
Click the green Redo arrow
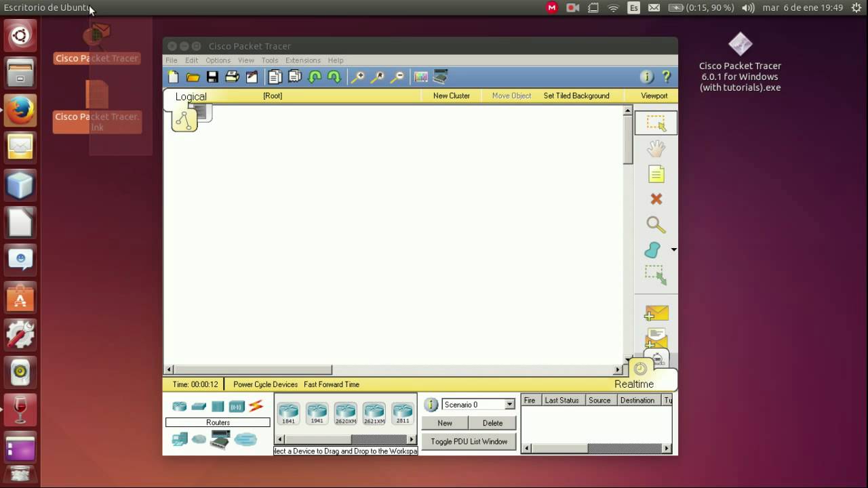334,77
